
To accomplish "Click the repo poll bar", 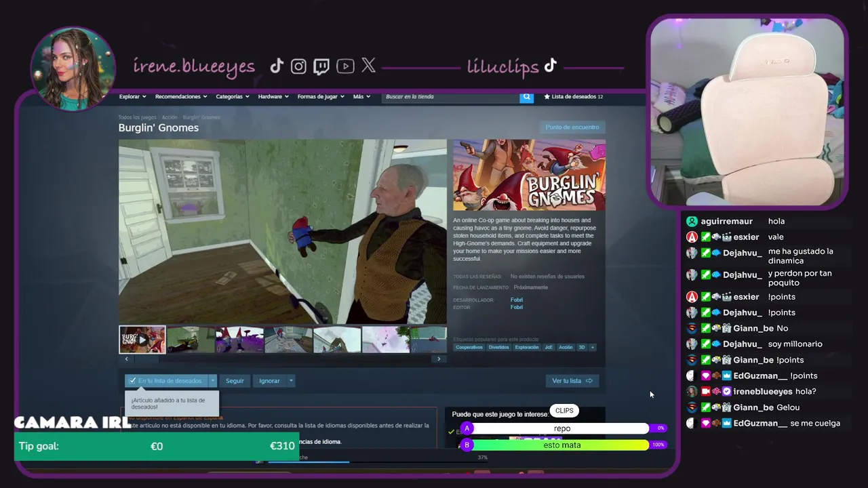I will click(562, 428).
